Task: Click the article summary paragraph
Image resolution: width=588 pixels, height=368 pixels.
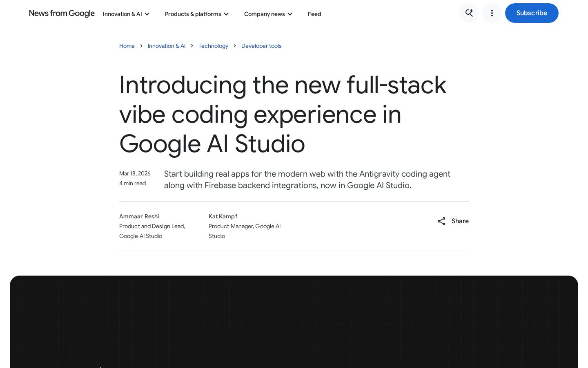Action: point(307,180)
